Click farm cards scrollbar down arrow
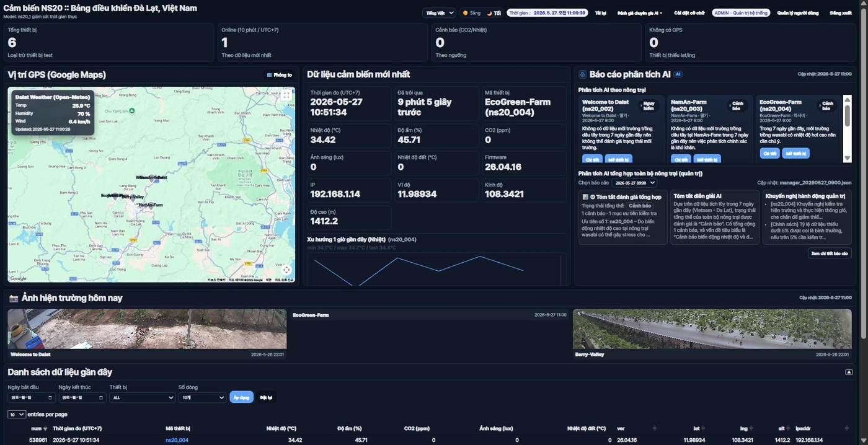868x445 pixels. (848, 159)
